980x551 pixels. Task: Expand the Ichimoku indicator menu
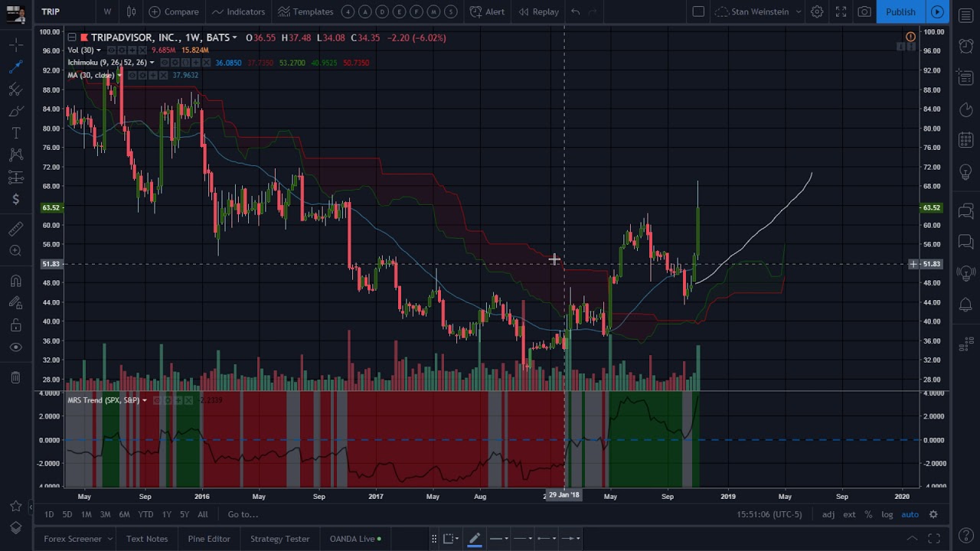tap(152, 63)
